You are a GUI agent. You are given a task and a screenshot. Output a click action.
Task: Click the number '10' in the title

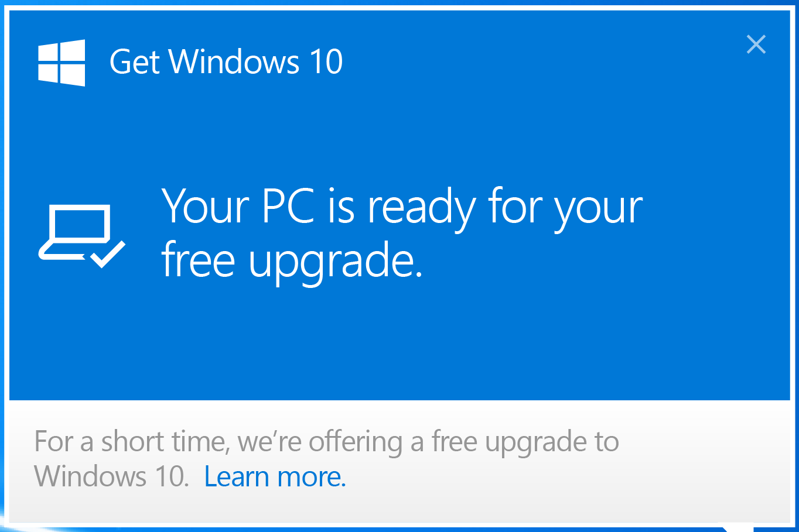point(326,62)
